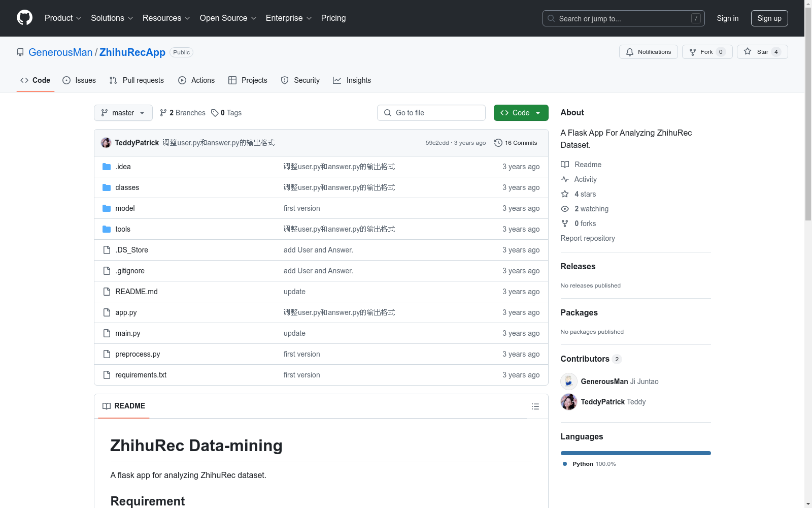Open the Releases section heading

click(578, 266)
